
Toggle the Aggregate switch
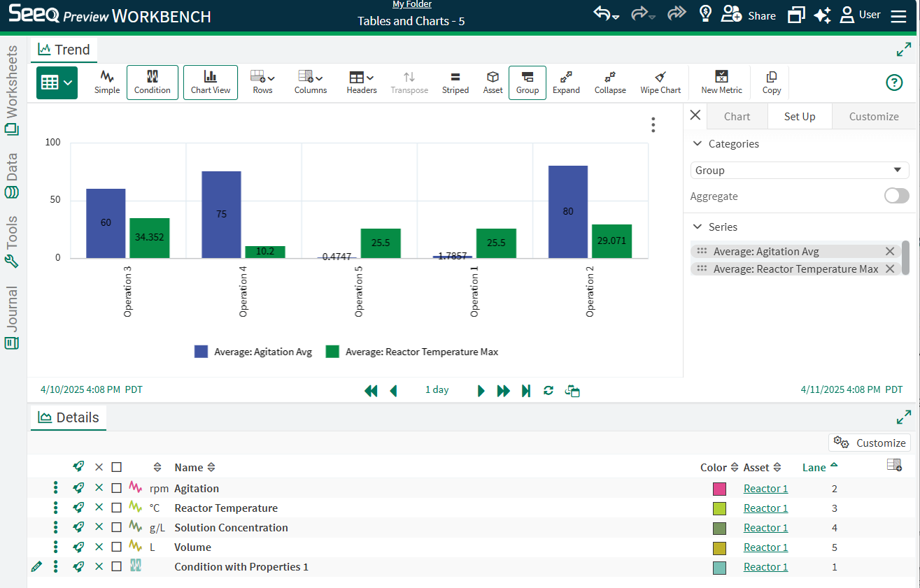pyautogui.click(x=896, y=196)
